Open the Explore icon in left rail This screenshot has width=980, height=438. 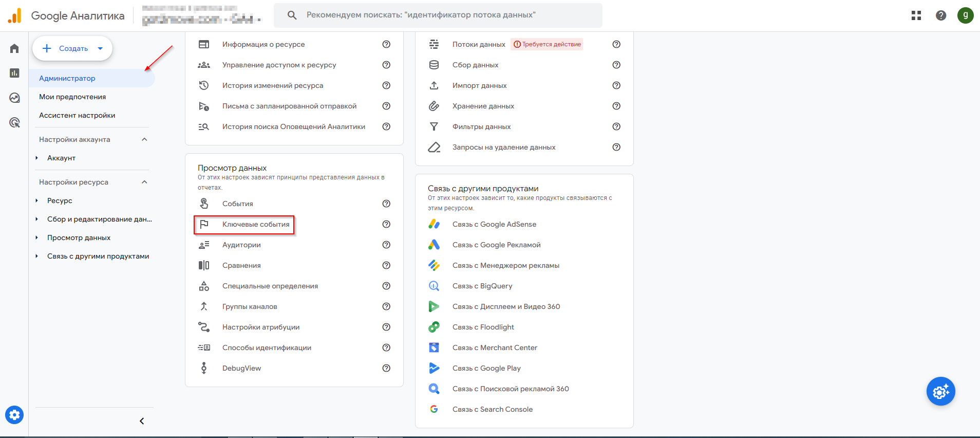(14, 98)
